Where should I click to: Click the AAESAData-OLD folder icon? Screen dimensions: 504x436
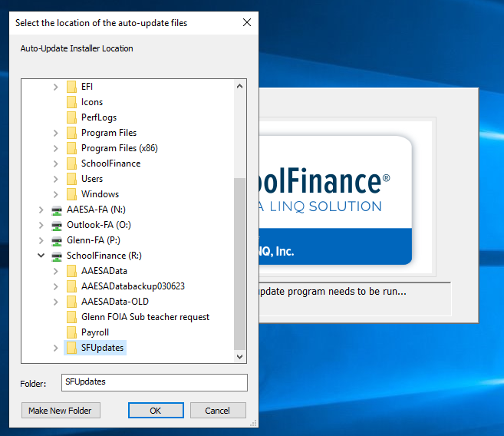point(71,302)
